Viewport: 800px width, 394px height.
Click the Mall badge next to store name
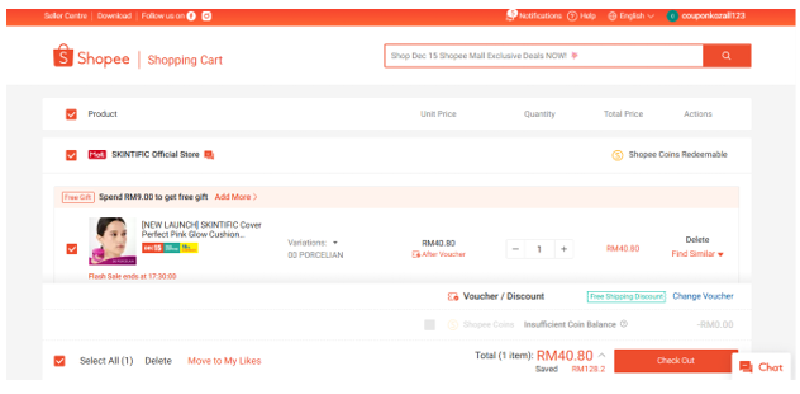click(x=97, y=155)
